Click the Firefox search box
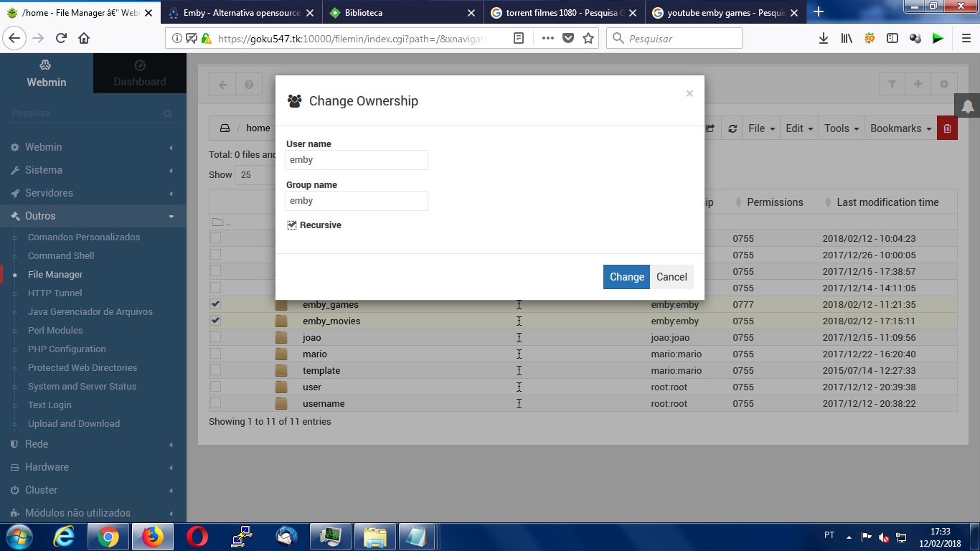Image resolution: width=980 pixels, height=551 pixels. click(x=674, y=39)
